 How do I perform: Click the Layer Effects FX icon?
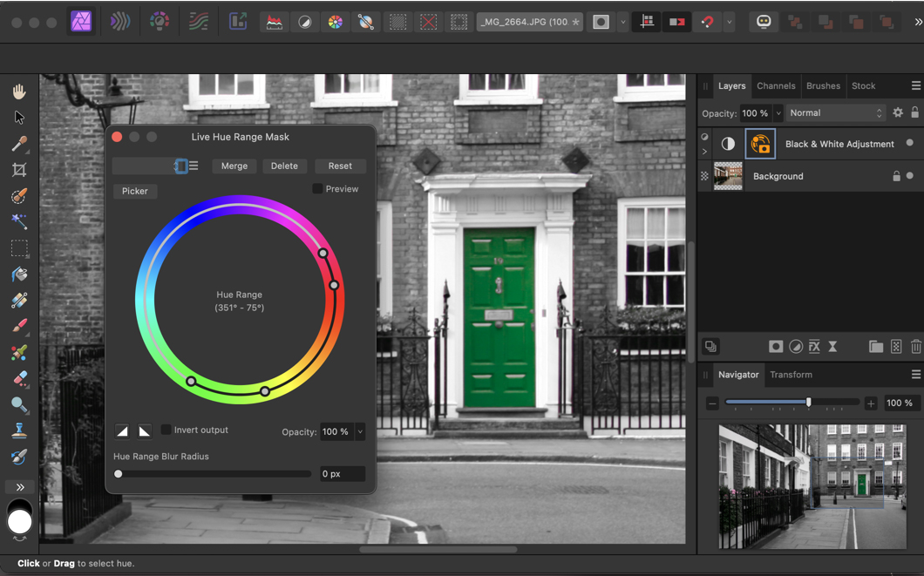coord(814,347)
